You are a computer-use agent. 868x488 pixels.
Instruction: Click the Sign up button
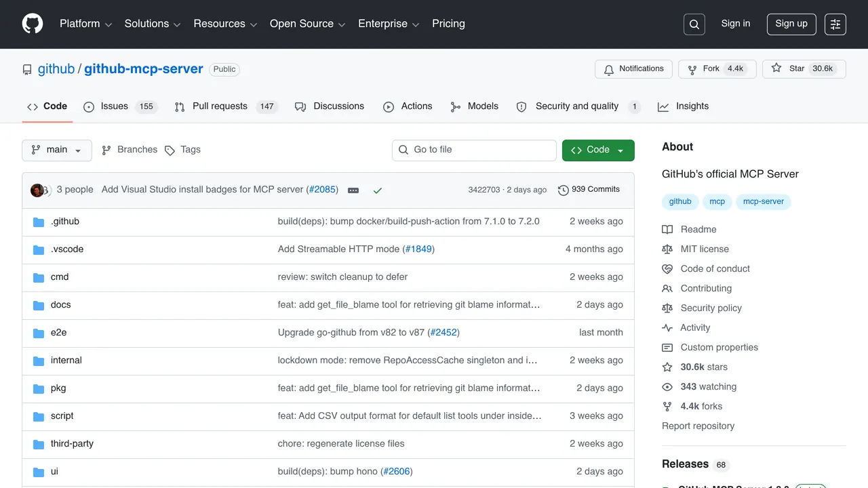tap(791, 24)
